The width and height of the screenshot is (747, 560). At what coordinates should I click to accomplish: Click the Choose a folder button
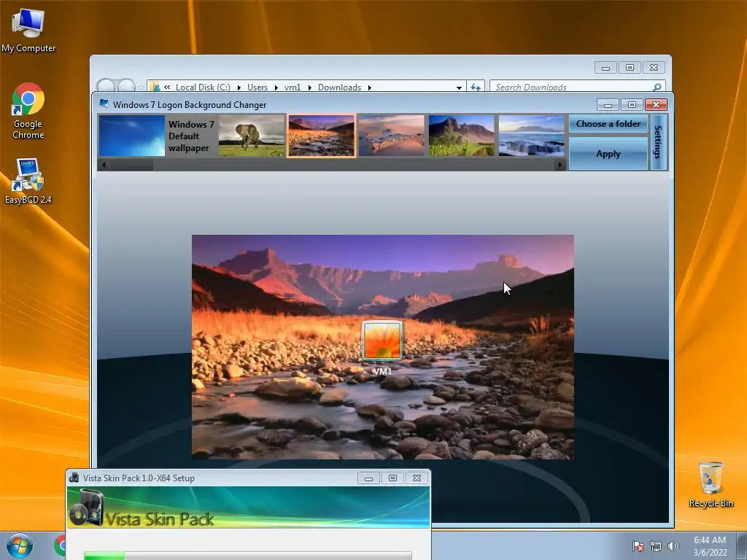click(x=608, y=124)
